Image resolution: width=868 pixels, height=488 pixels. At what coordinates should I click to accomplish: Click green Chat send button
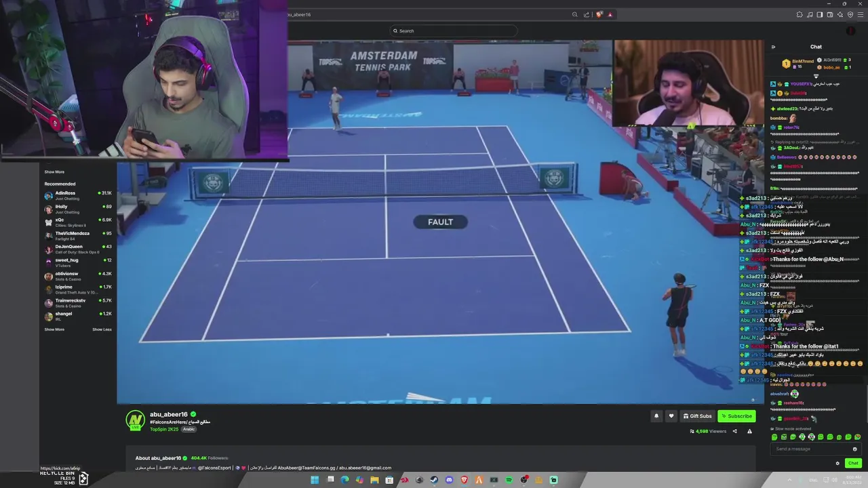point(853,463)
